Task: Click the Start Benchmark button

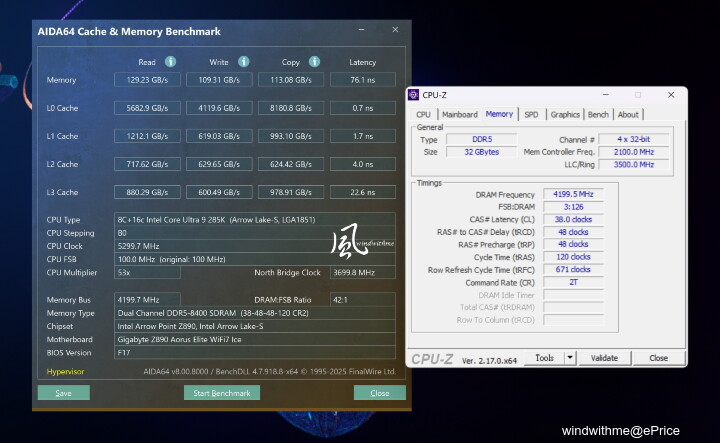Action: click(x=222, y=393)
